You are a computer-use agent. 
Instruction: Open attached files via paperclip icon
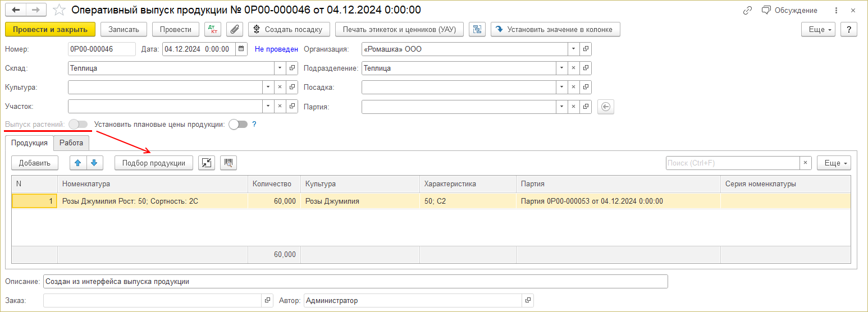(235, 29)
